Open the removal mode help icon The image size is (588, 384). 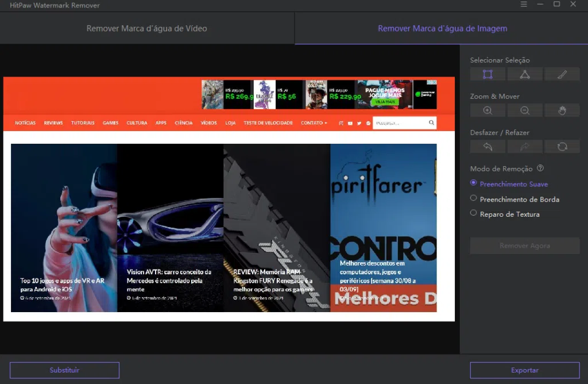540,168
